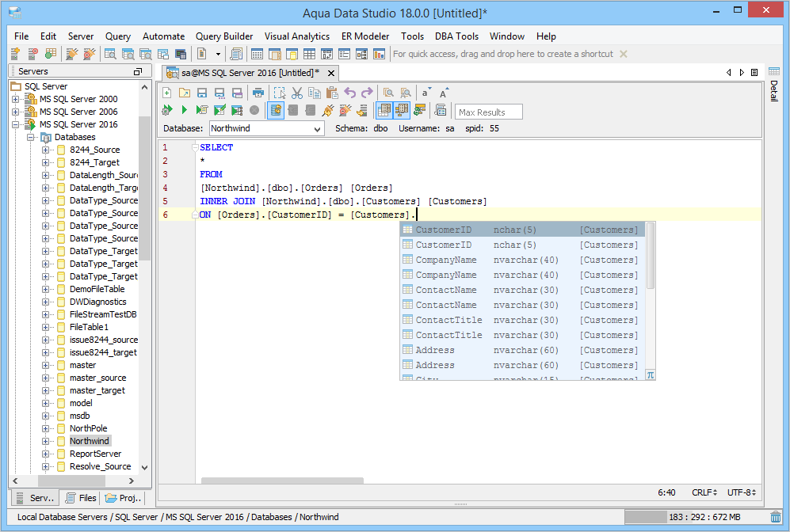The width and height of the screenshot is (790, 532).
Task: Print the current query
Action: pyautogui.click(x=258, y=93)
